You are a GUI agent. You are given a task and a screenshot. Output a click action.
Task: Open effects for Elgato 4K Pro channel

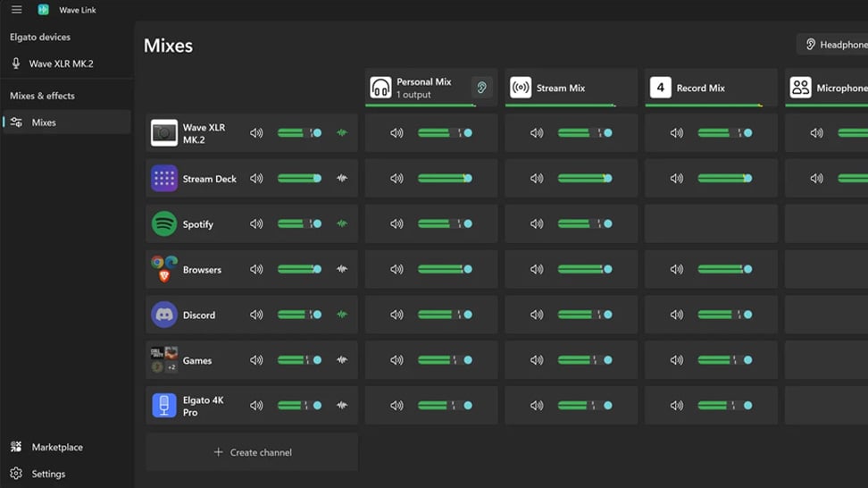coord(342,406)
